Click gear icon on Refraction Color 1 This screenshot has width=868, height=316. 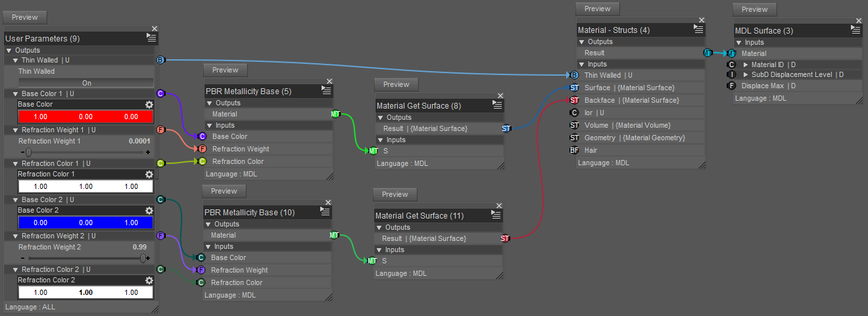pyautogui.click(x=149, y=174)
